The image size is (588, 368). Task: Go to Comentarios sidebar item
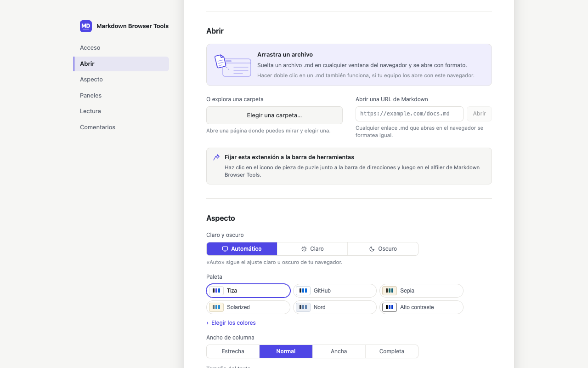(121, 127)
